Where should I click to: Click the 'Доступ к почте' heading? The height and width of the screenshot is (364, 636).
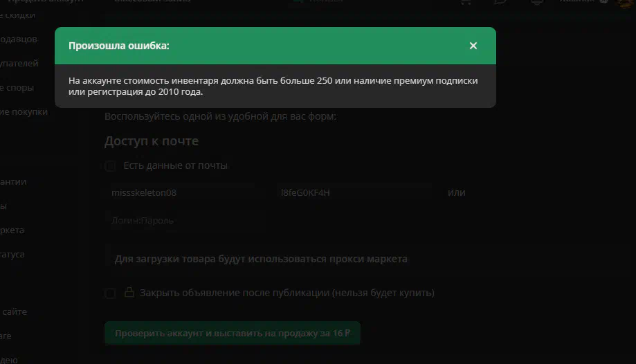tap(152, 141)
